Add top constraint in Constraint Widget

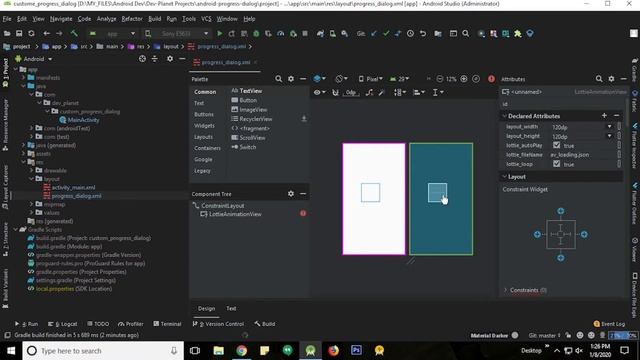tap(561, 211)
